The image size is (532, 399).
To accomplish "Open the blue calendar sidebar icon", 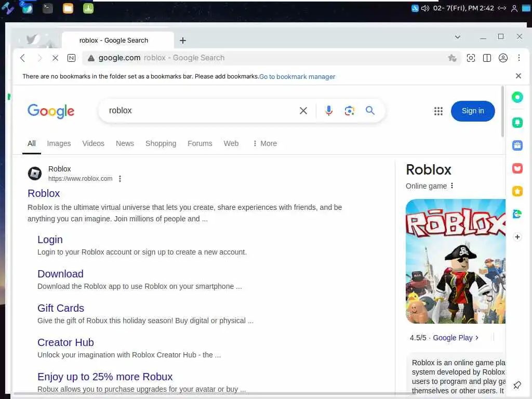I will click(x=517, y=145).
